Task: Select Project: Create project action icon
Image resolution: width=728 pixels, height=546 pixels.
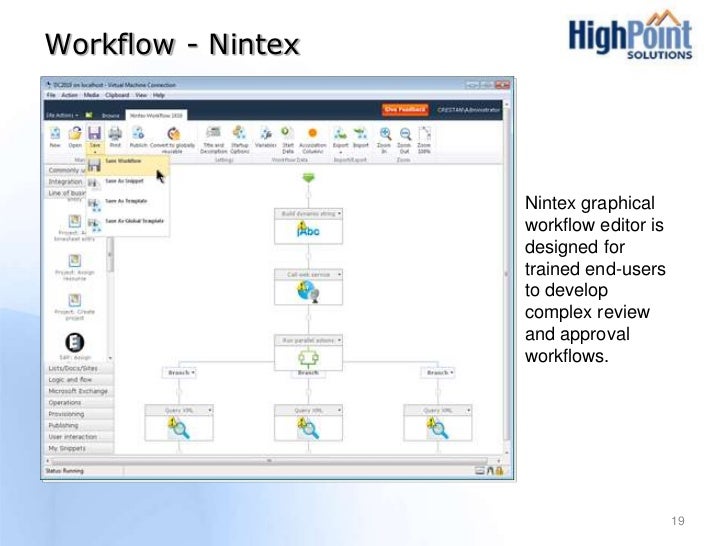Action: [75, 300]
